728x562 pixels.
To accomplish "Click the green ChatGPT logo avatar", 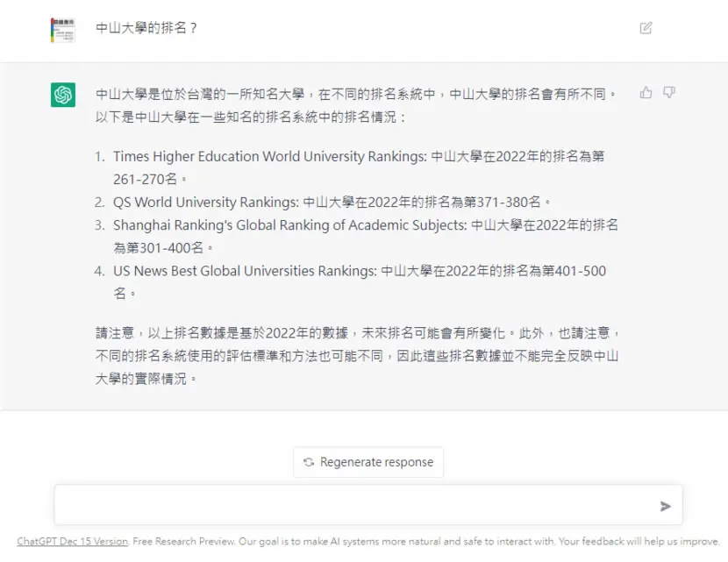I will pyautogui.click(x=63, y=95).
